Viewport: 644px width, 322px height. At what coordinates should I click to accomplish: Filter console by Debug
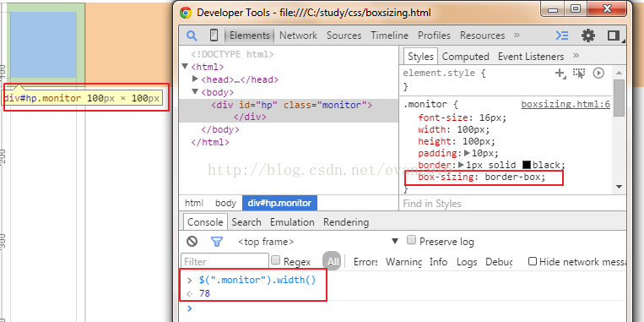499,261
